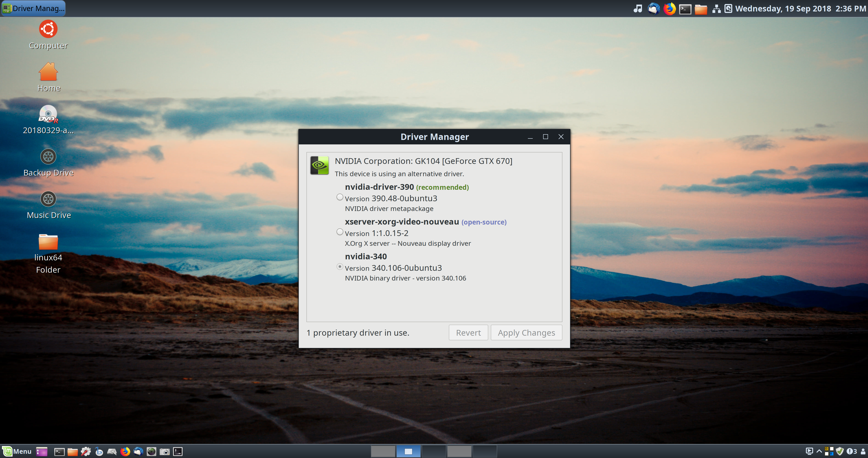Click the Apply Changes button
868x458 pixels.
click(526, 332)
